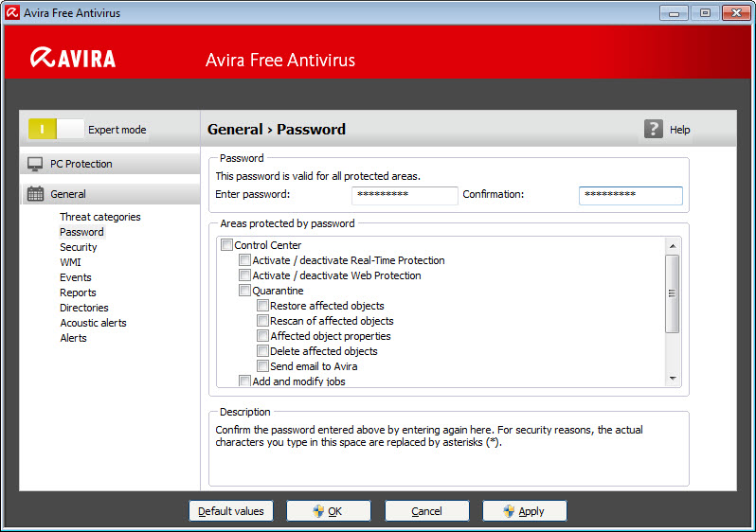The image size is (756, 532).
Task: Open the Acoustic alerts page
Action: pyautogui.click(x=93, y=323)
